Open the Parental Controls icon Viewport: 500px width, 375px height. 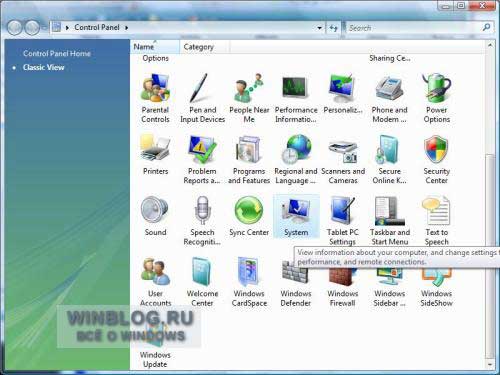tap(155, 88)
